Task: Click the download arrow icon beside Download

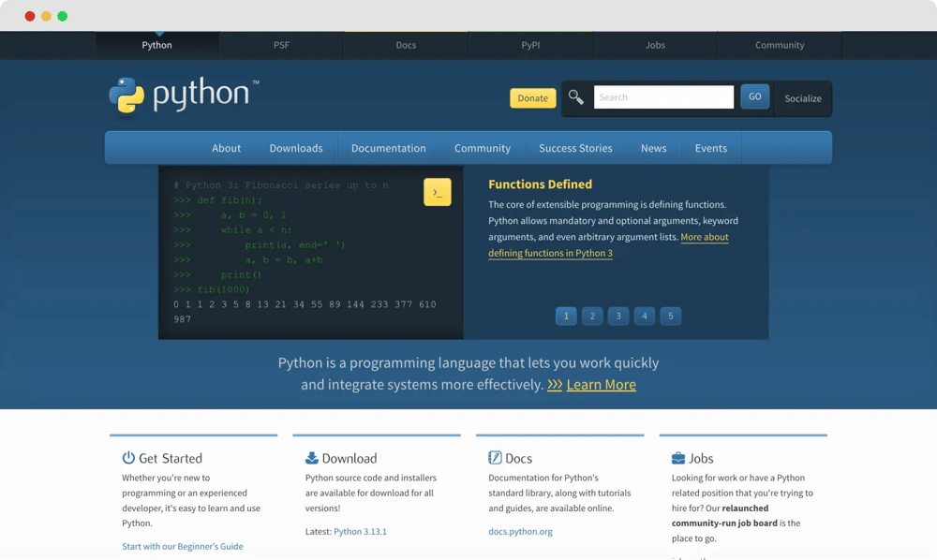Action: pos(312,458)
